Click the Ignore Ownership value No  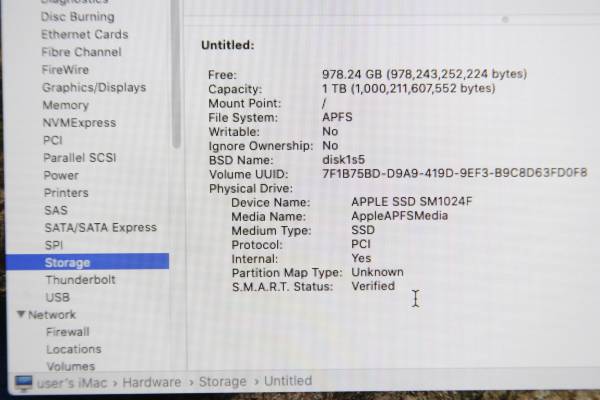[x=330, y=145]
